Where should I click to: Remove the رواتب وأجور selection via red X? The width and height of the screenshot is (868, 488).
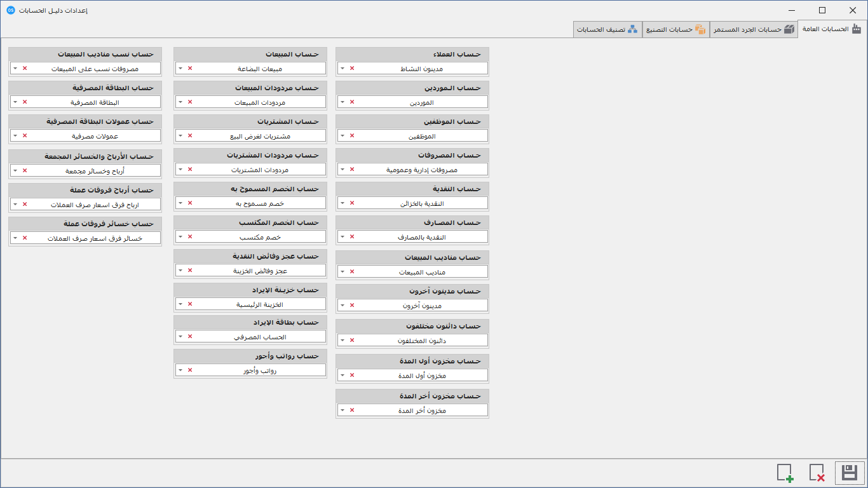coord(189,370)
